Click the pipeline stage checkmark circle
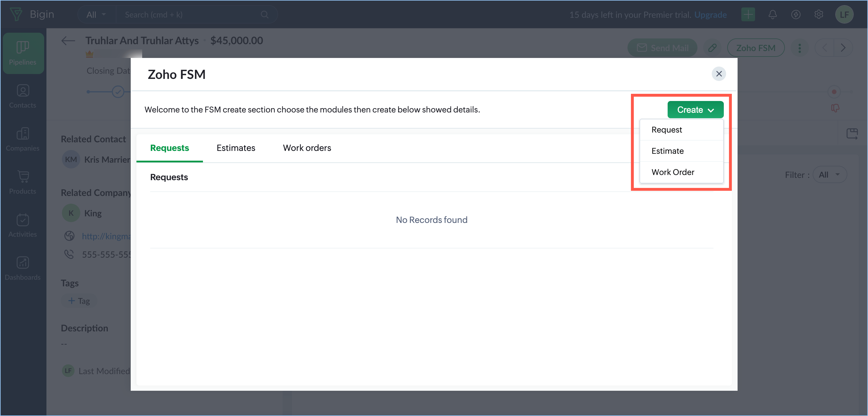Viewport: 868px width, 416px height. click(118, 92)
